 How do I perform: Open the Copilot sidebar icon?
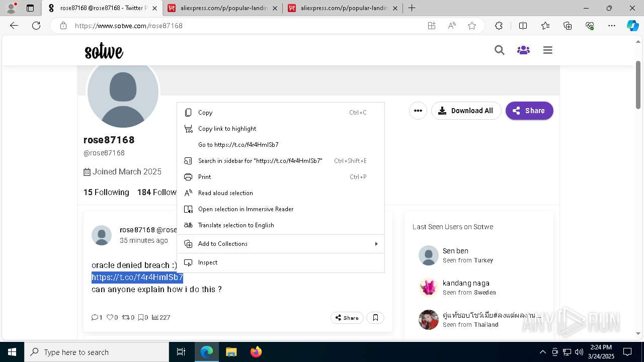632,26
